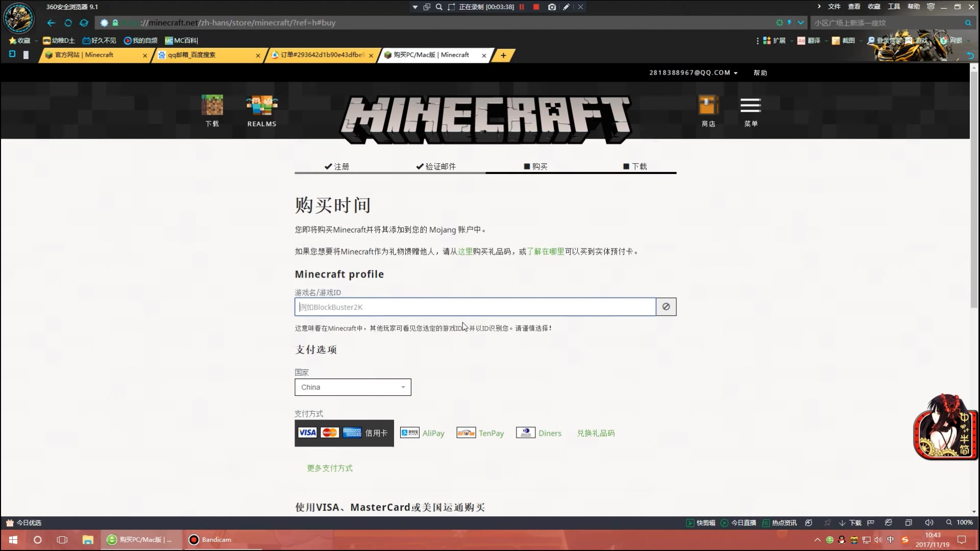The height and width of the screenshot is (551, 980).
Task: Open the hamburger menu icon
Action: (x=750, y=105)
